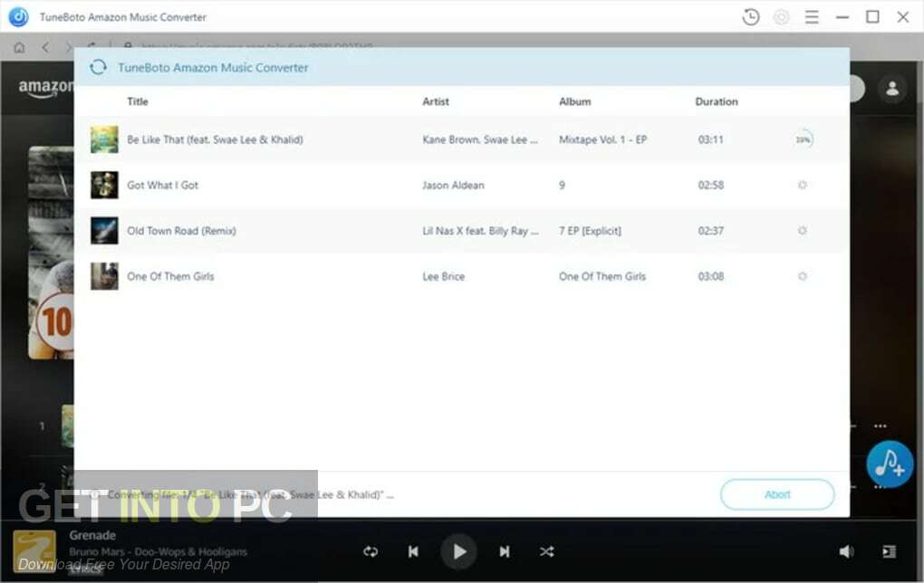Open Grenade album art in player bar
The width and height of the screenshot is (924, 583).
pyautogui.click(x=34, y=552)
